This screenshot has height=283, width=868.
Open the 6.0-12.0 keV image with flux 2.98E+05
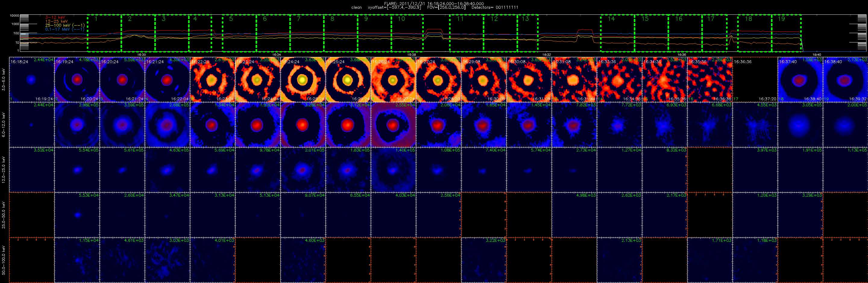pyautogui.click(x=77, y=125)
